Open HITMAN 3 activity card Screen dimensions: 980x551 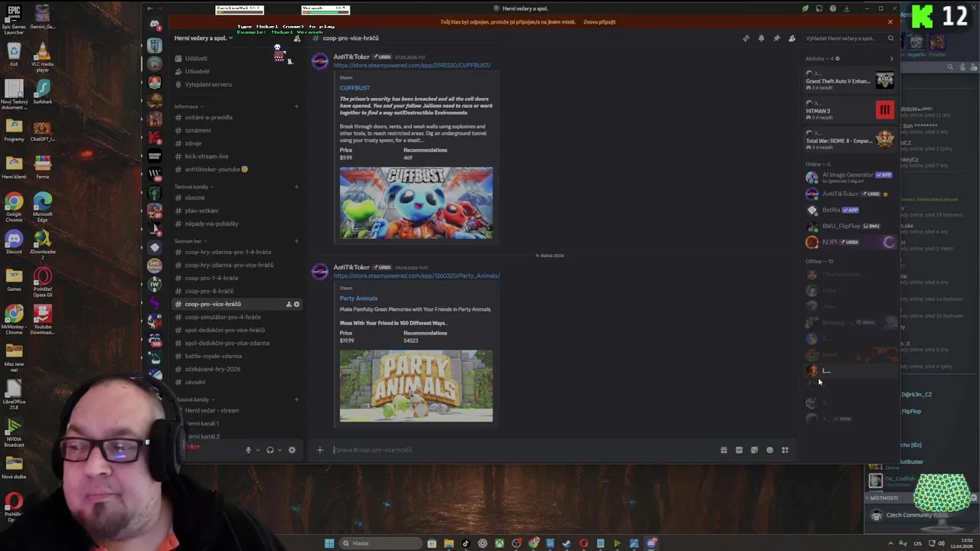849,111
